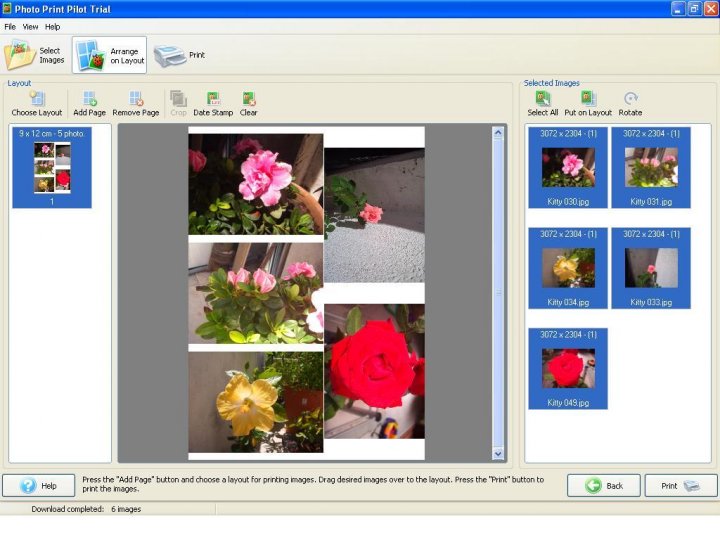This screenshot has height=540, width=720.
Task: Select All images in panel
Action: (543, 104)
